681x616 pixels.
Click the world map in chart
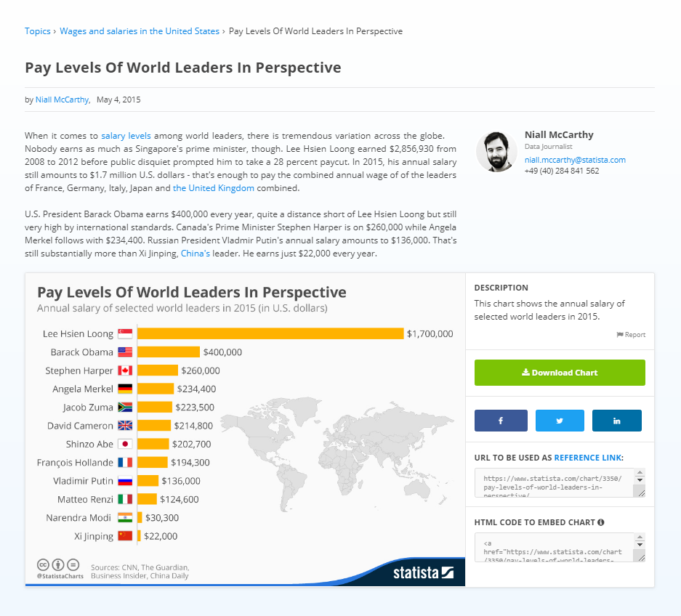click(x=337, y=453)
